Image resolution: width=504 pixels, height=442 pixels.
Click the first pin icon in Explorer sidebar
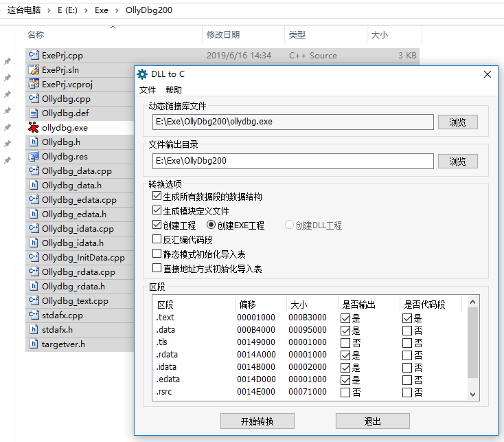(7, 61)
